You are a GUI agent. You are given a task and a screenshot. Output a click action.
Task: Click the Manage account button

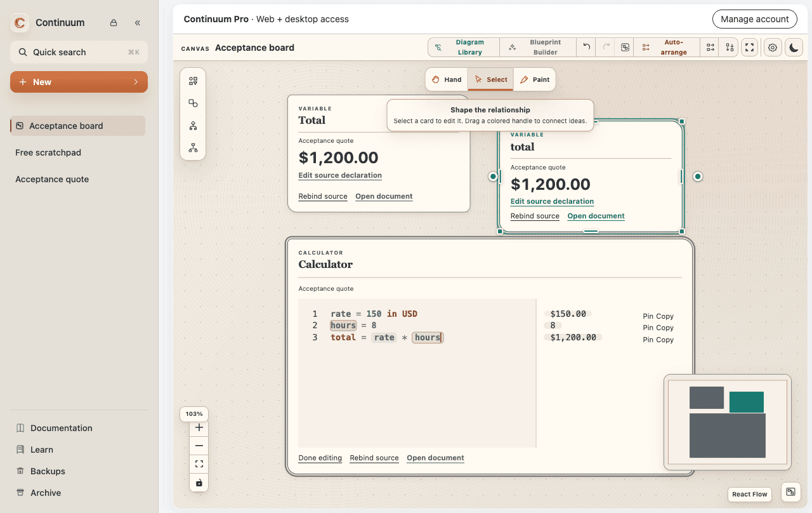[x=754, y=19]
